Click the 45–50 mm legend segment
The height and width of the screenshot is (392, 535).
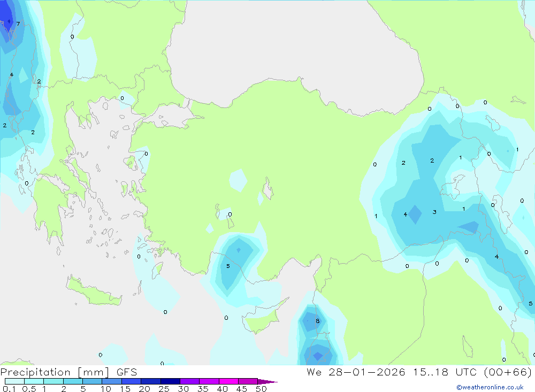click(x=248, y=381)
